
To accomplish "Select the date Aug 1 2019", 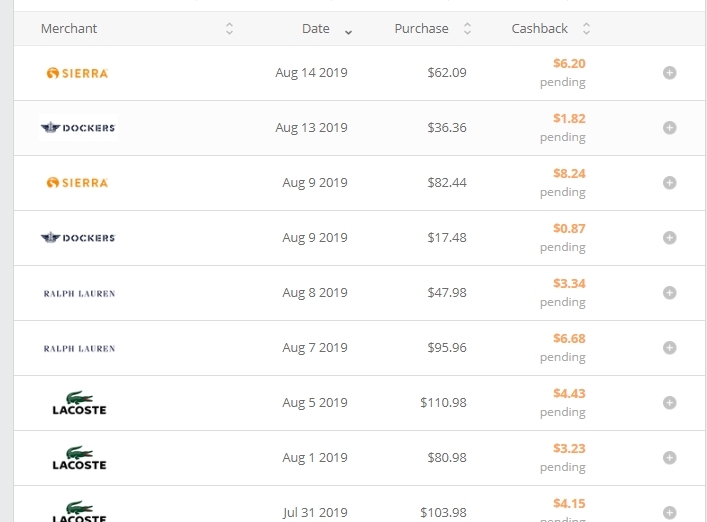I will point(315,458).
